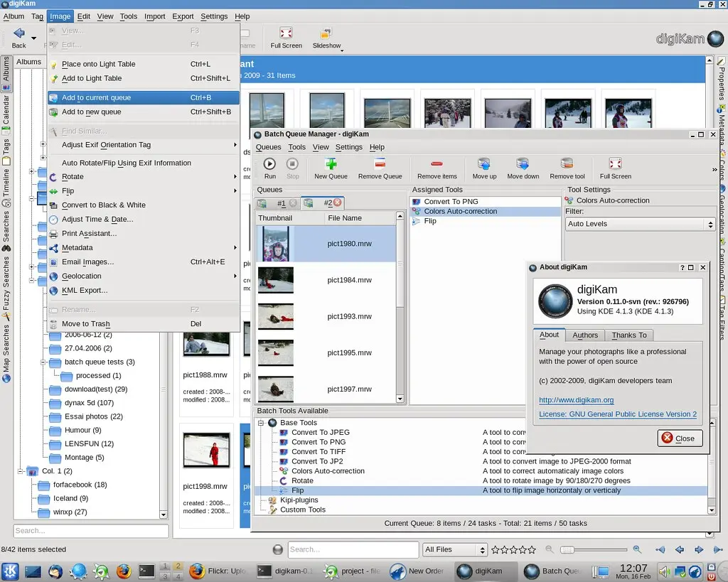
Task: Start the Slideshow from main toolbar
Action: coord(326,38)
